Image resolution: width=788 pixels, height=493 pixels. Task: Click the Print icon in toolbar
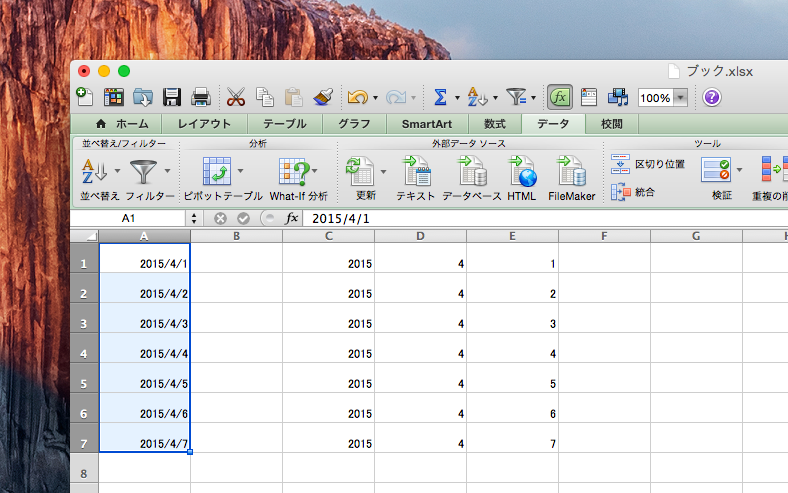(201, 97)
